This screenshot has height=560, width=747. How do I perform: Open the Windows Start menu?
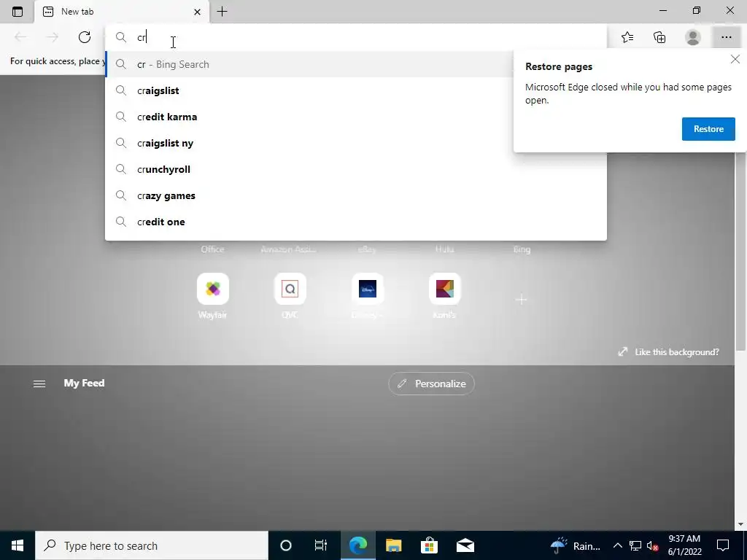[x=18, y=545]
